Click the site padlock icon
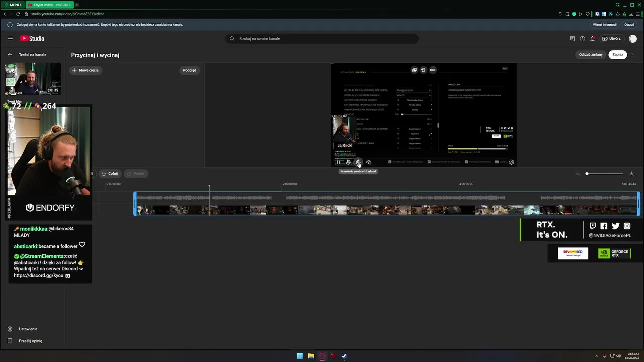 click(27, 14)
